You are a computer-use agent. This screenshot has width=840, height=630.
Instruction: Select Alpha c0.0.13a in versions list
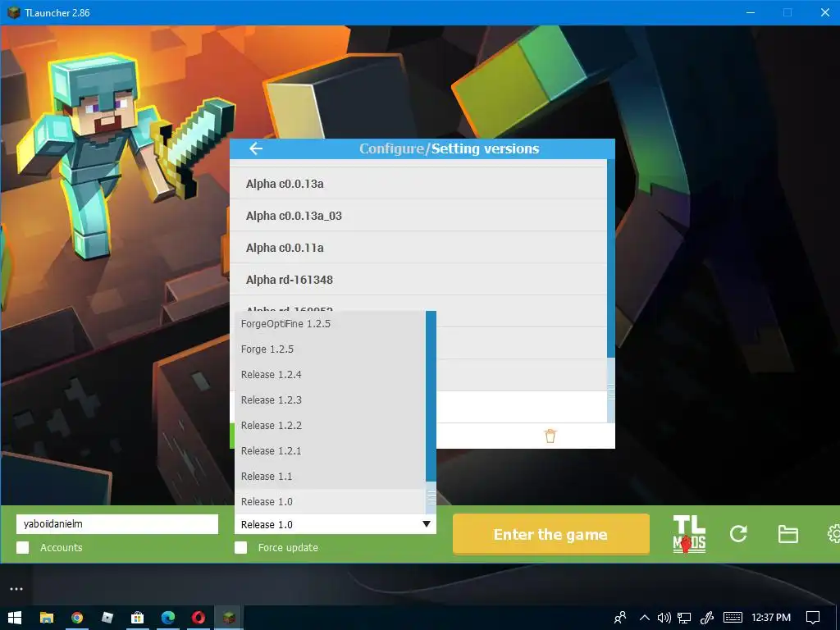click(x=418, y=184)
